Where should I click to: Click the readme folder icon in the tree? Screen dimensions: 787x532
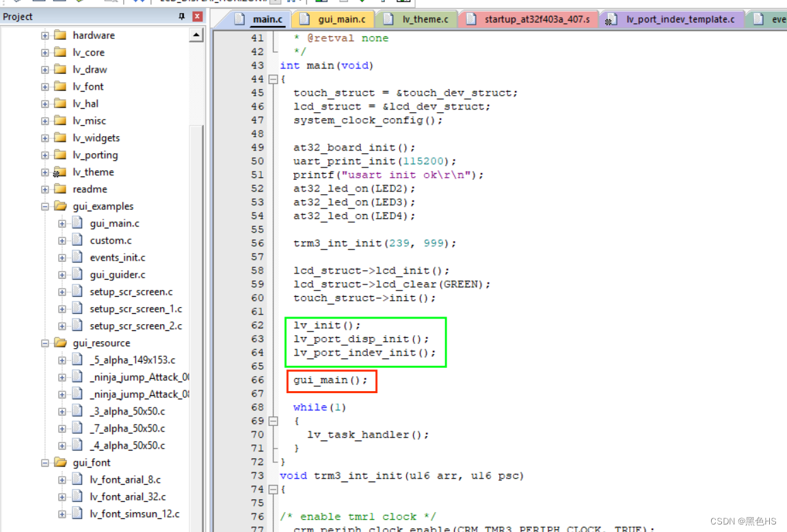pos(61,189)
